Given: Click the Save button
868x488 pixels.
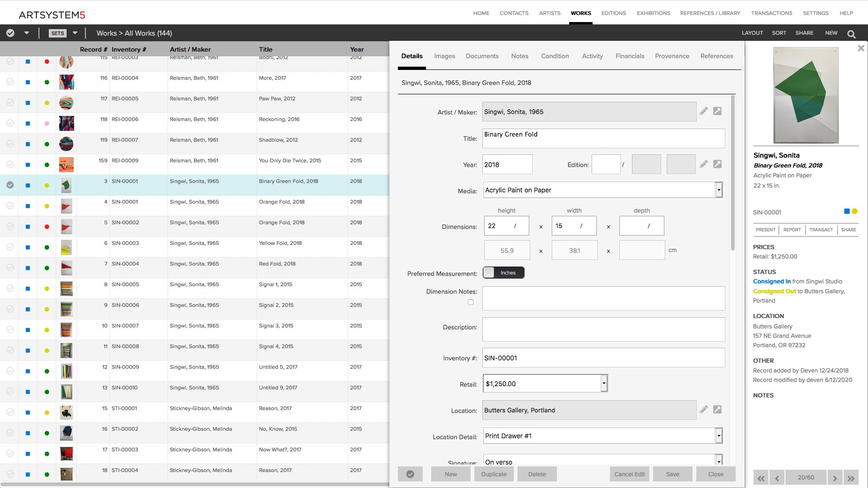Looking at the screenshot, I should (x=672, y=474).
